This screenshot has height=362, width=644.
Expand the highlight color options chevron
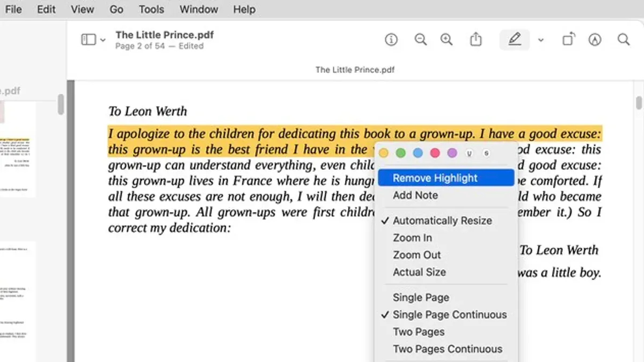pos(541,40)
